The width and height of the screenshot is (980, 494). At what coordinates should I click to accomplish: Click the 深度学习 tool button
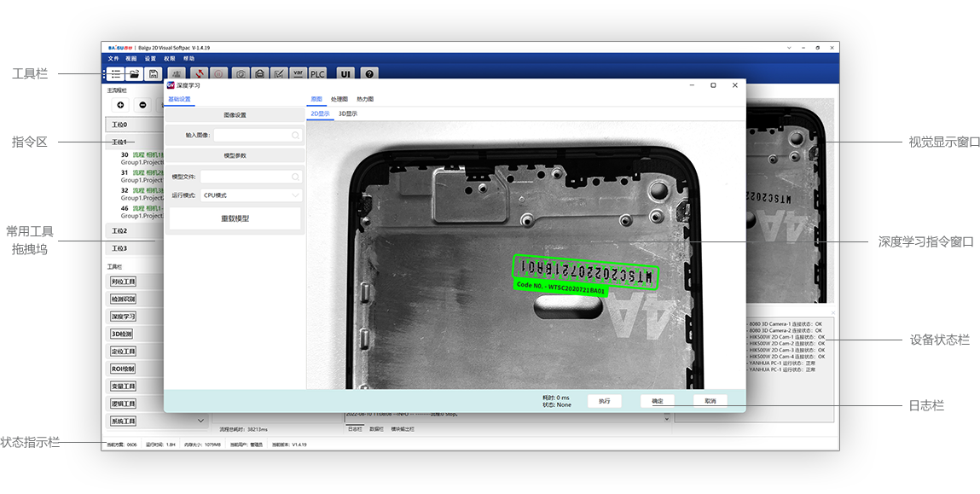coord(123,317)
